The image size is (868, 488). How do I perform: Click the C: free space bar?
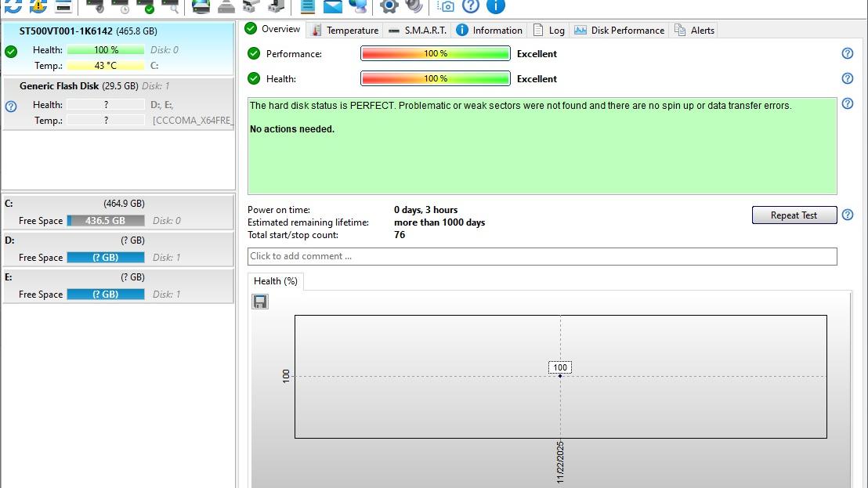(x=106, y=221)
